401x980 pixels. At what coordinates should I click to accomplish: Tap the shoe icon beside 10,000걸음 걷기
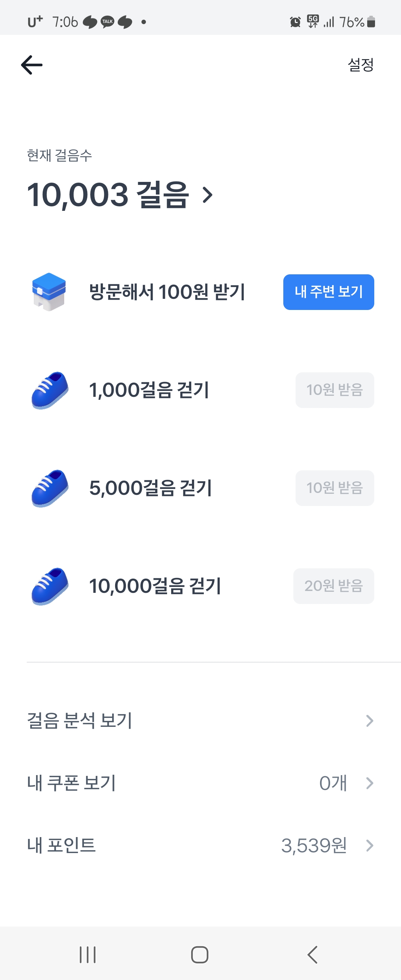coord(50,586)
